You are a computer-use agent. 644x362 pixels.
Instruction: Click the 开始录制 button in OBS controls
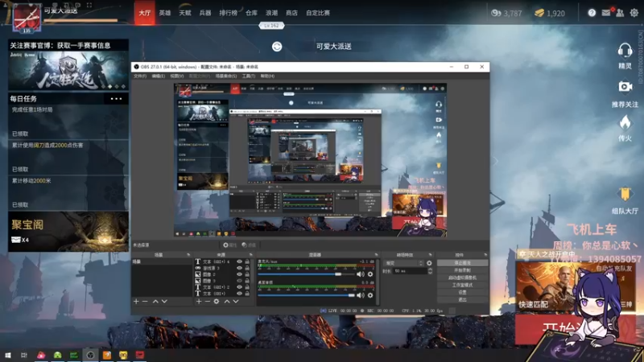click(462, 270)
